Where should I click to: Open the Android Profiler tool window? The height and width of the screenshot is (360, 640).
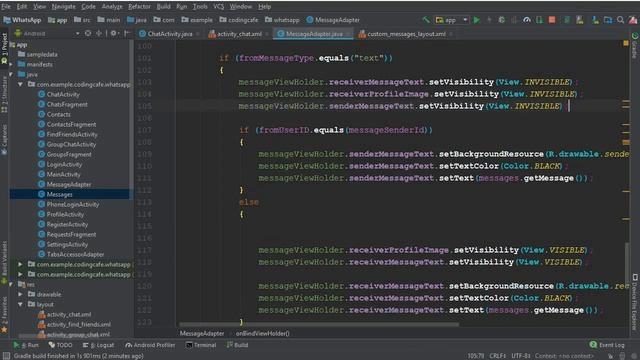(150, 345)
